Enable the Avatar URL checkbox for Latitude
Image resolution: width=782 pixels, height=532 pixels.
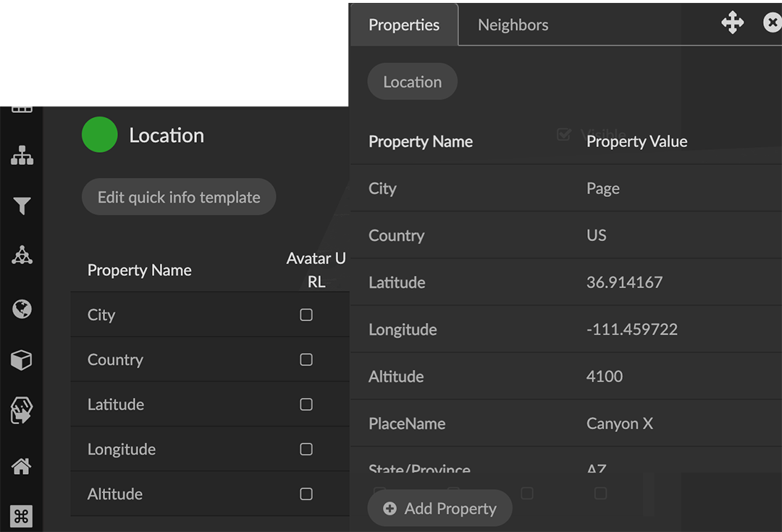(x=306, y=405)
